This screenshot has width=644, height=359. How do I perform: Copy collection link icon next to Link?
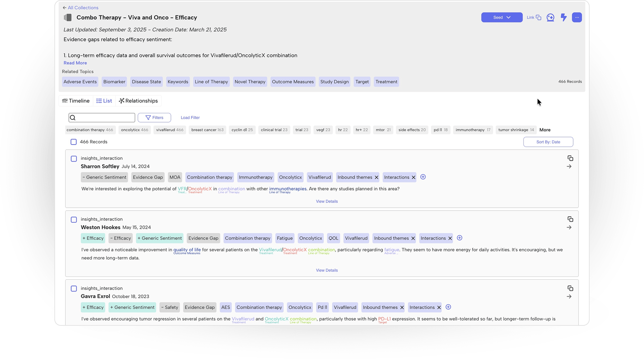point(538,17)
